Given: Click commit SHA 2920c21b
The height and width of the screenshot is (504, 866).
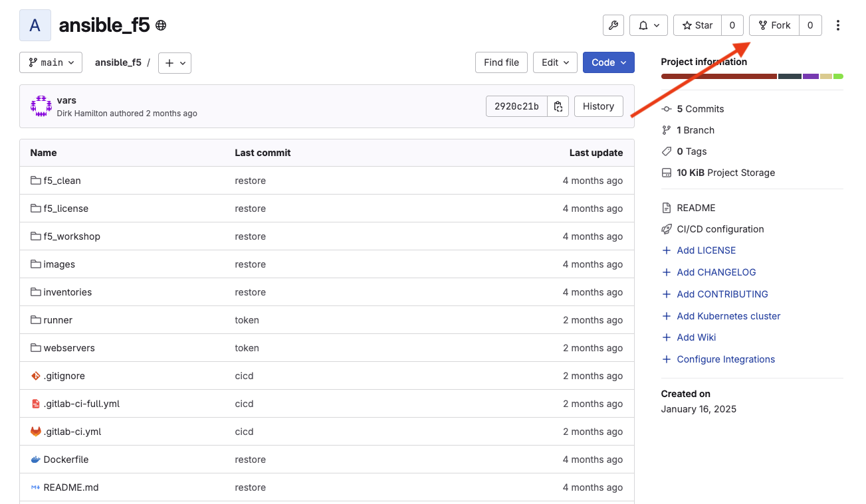Looking at the screenshot, I should coord(516,106).
